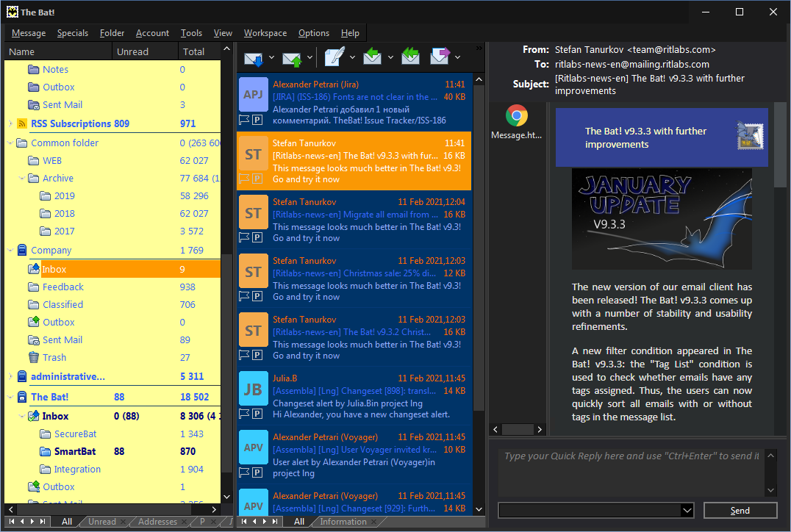Collapse the Archive folder tree node
The height and width of the screenshot is (532, 791).
pos(22,179)
